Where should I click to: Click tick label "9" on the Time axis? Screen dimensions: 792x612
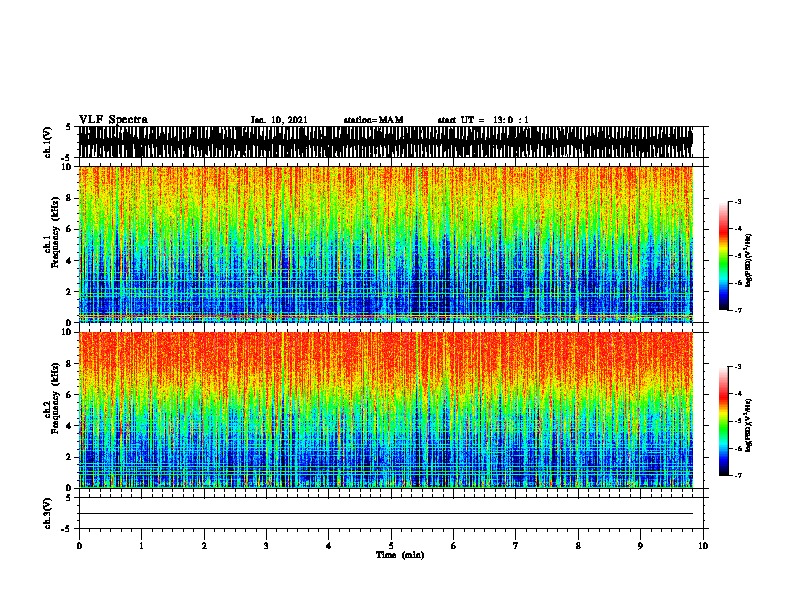pyautogui.click(x=640, y=546)
